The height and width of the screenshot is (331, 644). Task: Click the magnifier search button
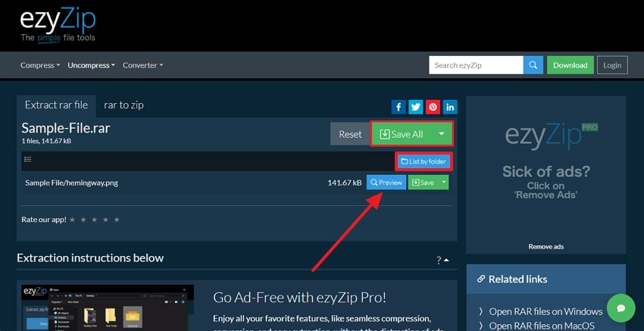coord(533,65)
